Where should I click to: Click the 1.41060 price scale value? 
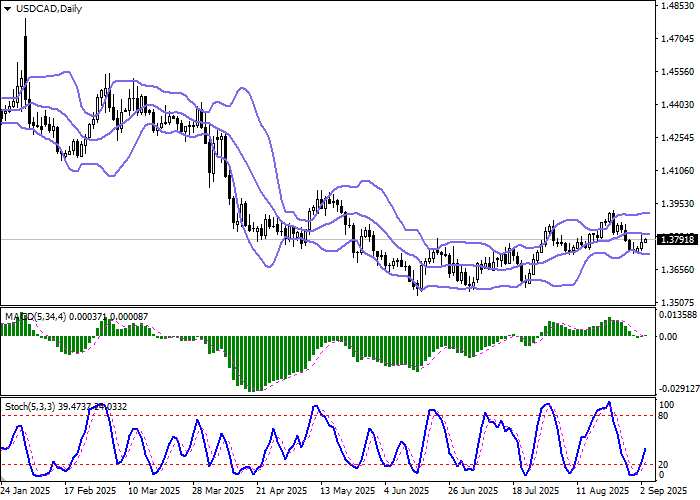(x=677, y=171)
